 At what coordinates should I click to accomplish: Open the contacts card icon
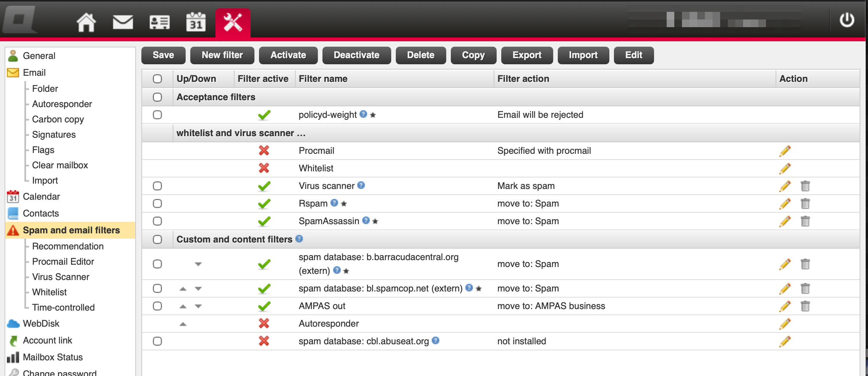coord(159,23)
